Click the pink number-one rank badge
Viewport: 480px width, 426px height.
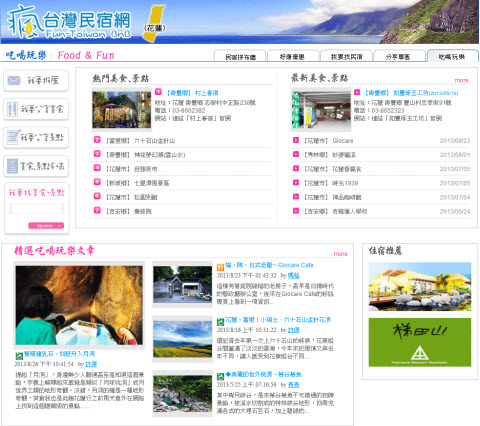point(158,91)
